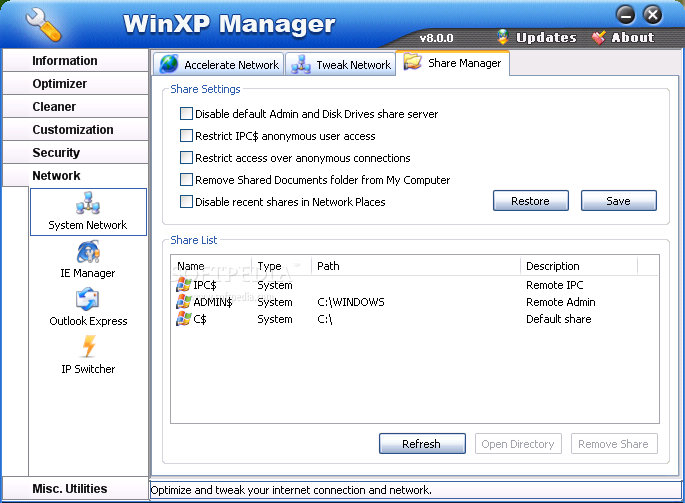Viewport: 685px width, 503px height.
Task: Select the C:\WINDOWS path cell
Action: pyautogui.click(x=351, y=302)
